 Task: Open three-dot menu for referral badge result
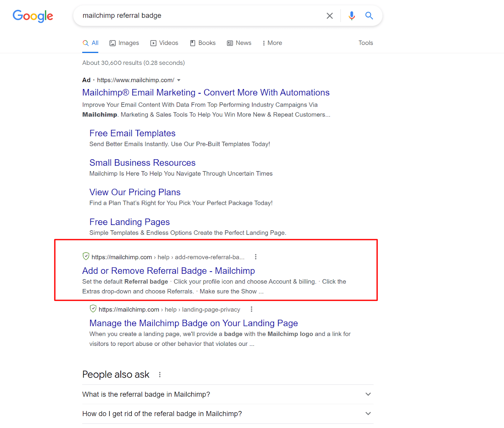pos(255,257)
